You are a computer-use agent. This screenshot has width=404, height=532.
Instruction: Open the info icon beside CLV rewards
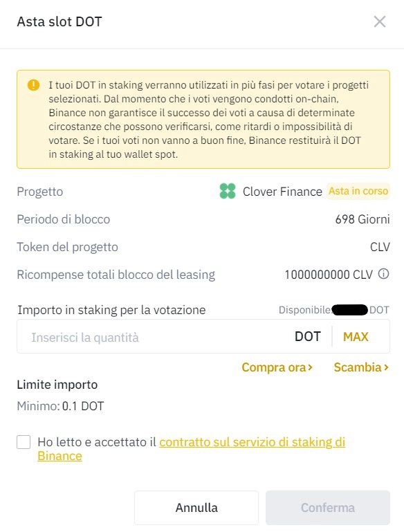click(x=384, y=274)
